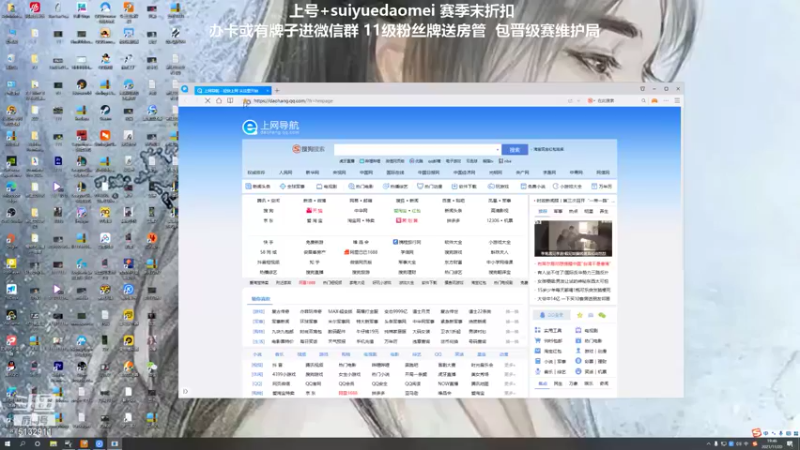This screenshot has height=450, width=800.
Task: Click the magnifier search icon in browser toolbar
Action: [x=643, y=101]
